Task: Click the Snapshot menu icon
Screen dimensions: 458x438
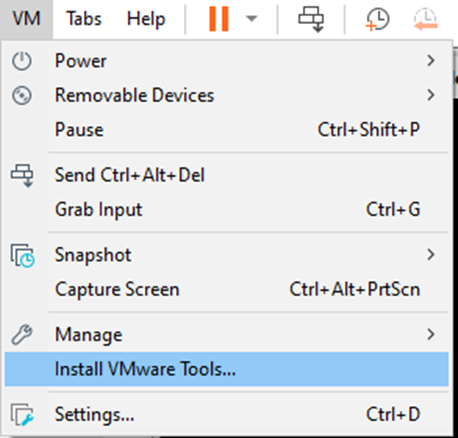Action: (x=22, y=255)
